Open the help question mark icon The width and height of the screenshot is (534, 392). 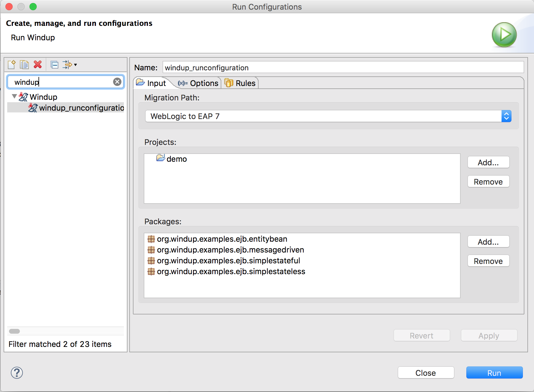click(17, 373)
